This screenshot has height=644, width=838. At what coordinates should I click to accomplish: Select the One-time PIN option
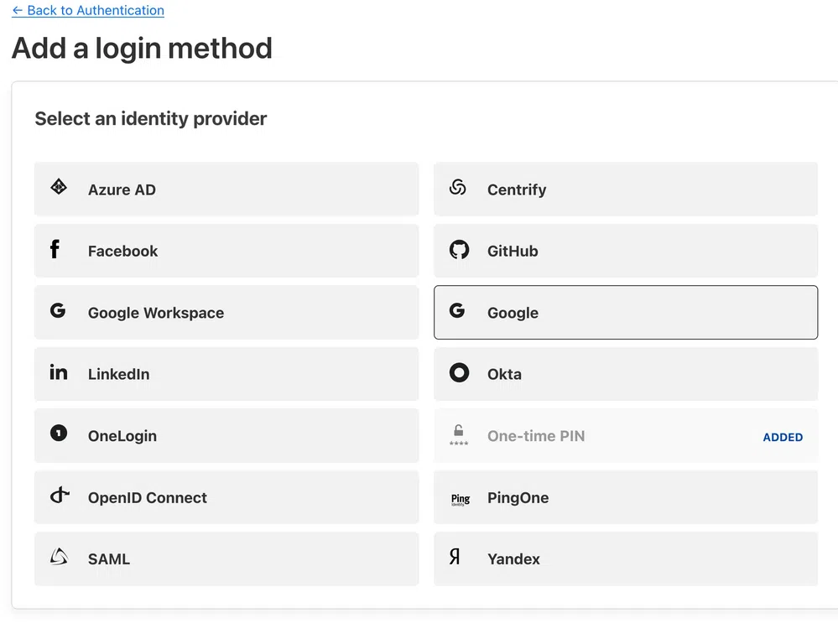626,435
